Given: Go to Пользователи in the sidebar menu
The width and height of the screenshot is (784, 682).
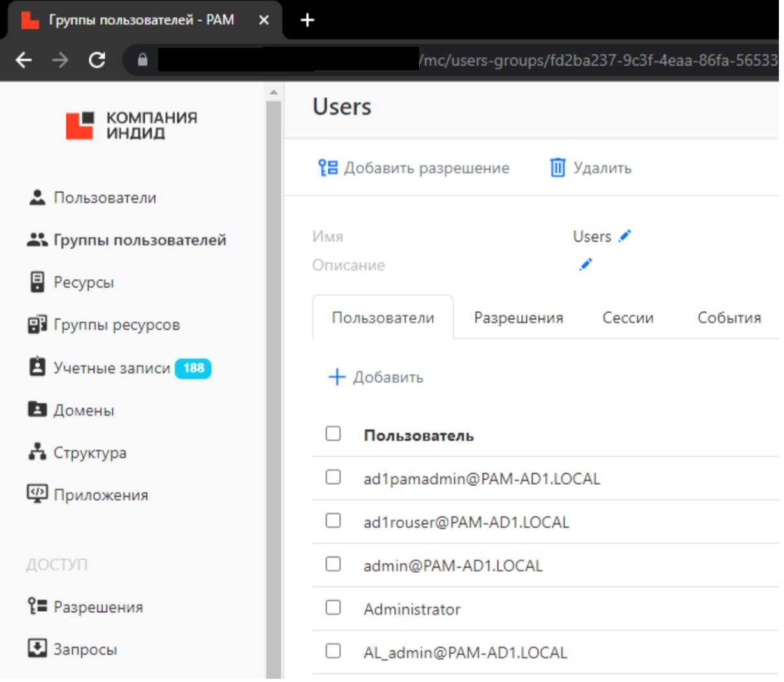Looking at the screenshot, I should [x=105, y=198].
